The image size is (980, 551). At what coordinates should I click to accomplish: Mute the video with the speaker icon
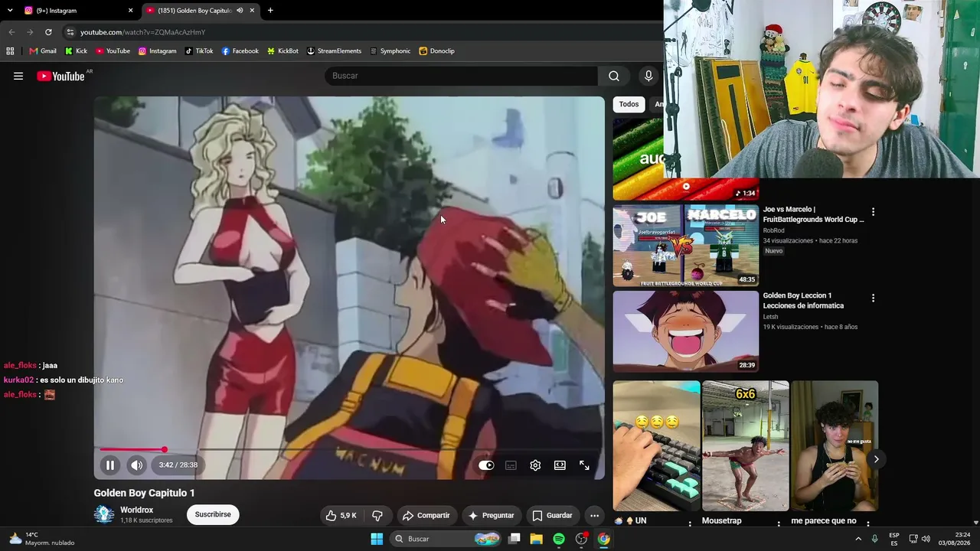pyautogui.click(x=136, y=465)
